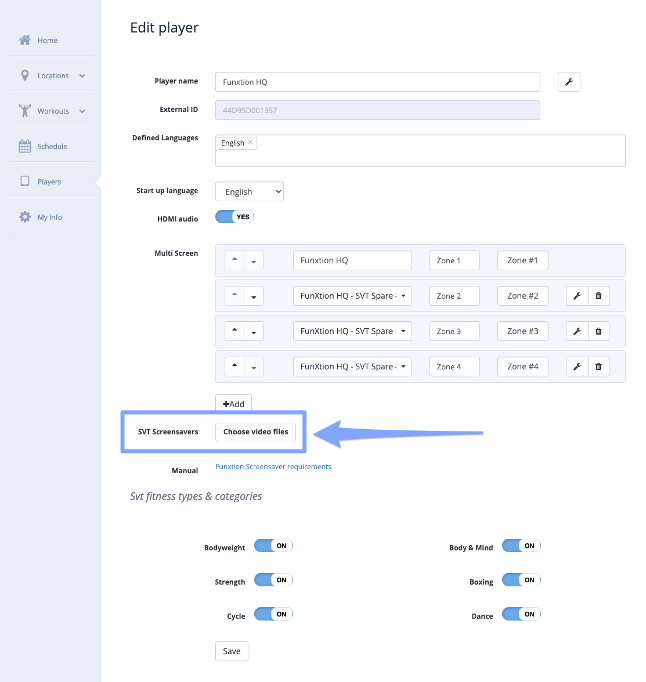Click the Zone #1 field
Image resolution: width=646 pixels, height=682 pixels.
523,260
